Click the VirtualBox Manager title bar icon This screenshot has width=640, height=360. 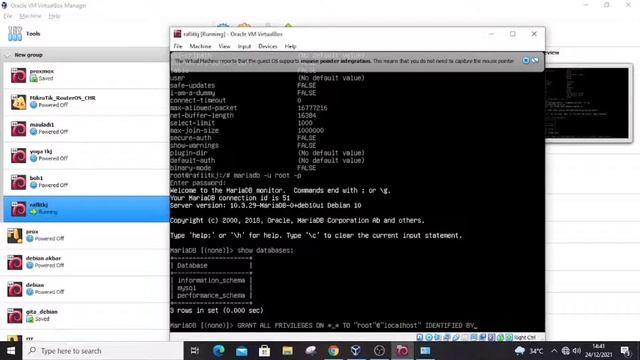click(4, 5)
